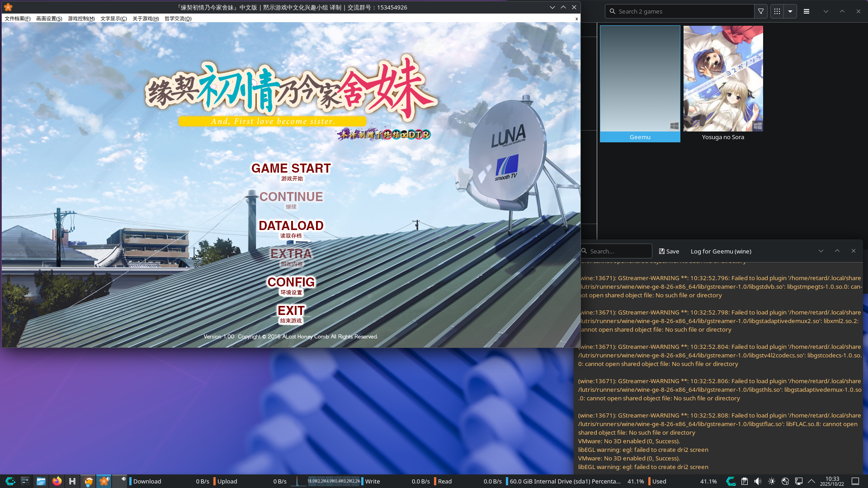The height and width of the screenshot is (488, 868).
Task: Expand hidden system tray icons arrow
Action: 811,481
